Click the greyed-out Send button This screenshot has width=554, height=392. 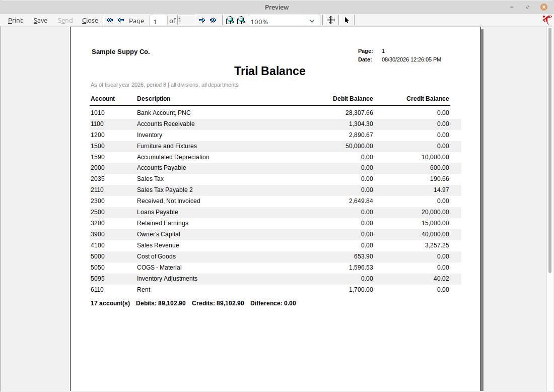point(65,21)
